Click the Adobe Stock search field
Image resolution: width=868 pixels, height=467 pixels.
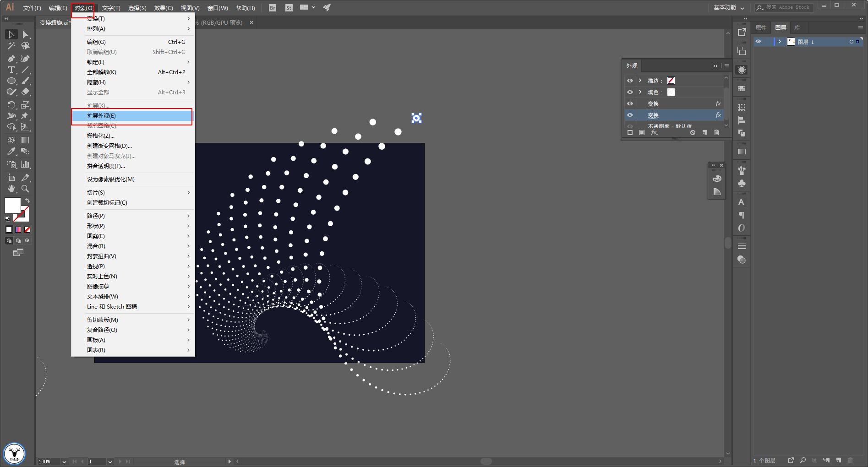coord(783,7)
